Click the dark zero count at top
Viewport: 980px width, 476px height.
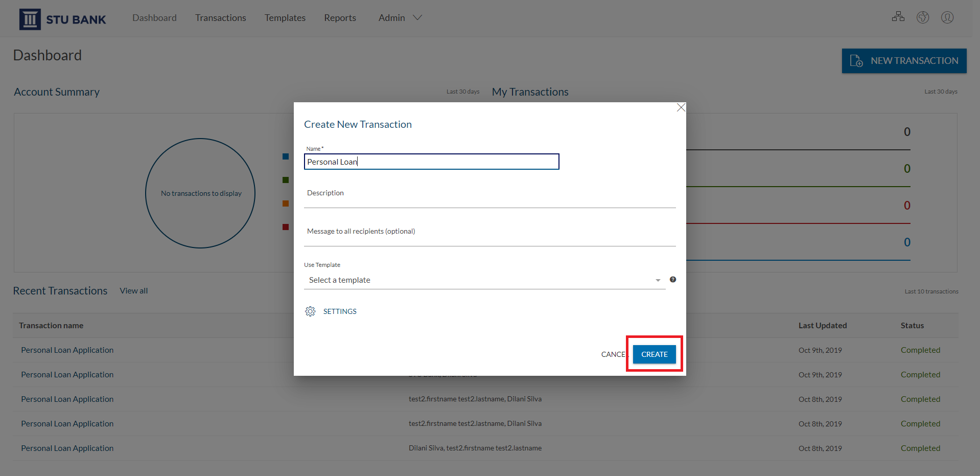[x=907, y=132]
